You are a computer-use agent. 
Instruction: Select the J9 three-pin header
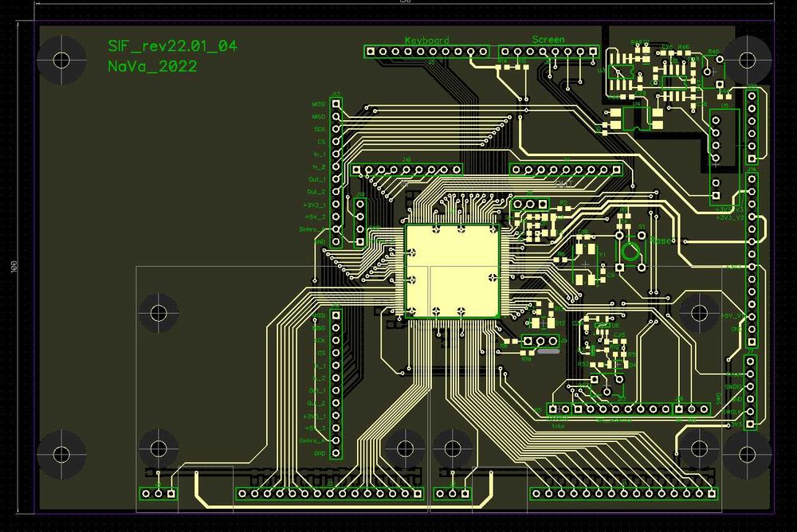540,341
